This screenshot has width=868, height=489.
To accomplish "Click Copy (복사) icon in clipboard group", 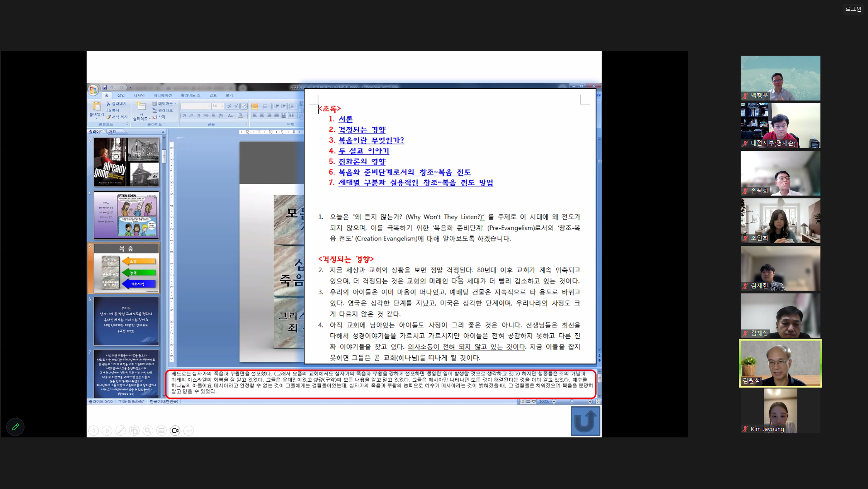I will click(108, 110).
